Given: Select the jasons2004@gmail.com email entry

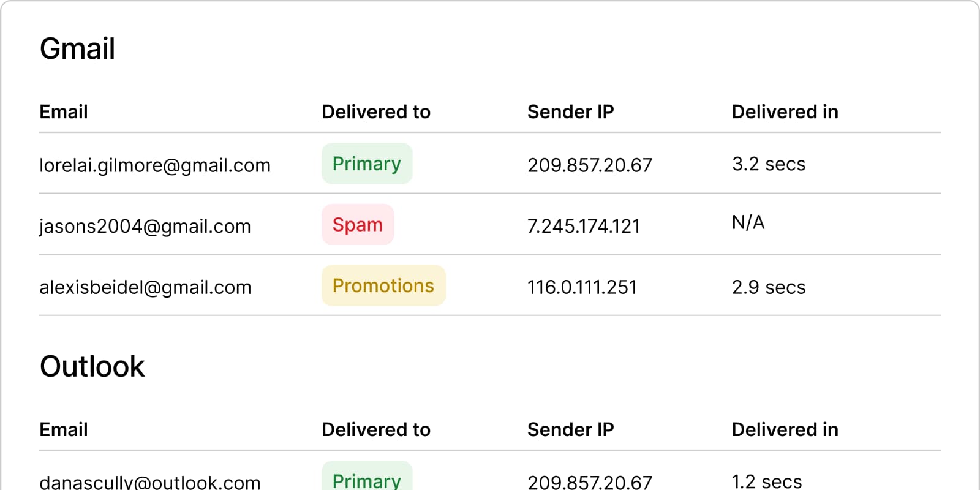Looking at the screenshot, I should pos(145,227).
